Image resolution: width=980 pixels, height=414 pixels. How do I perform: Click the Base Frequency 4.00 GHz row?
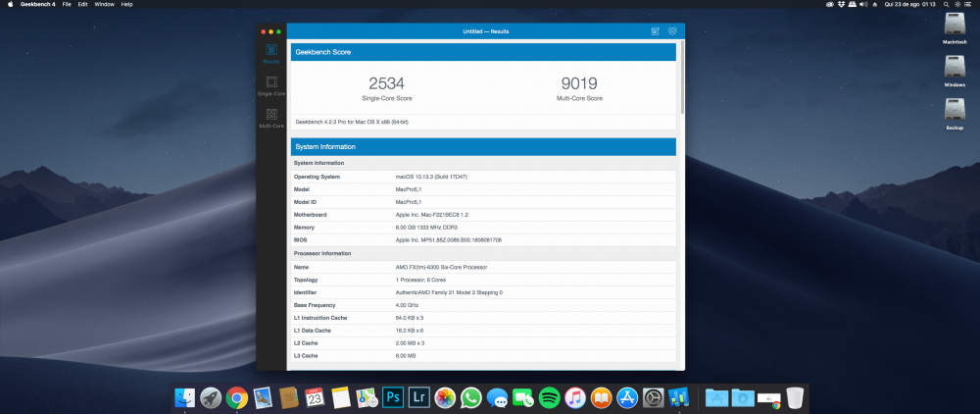coord(483,305)
